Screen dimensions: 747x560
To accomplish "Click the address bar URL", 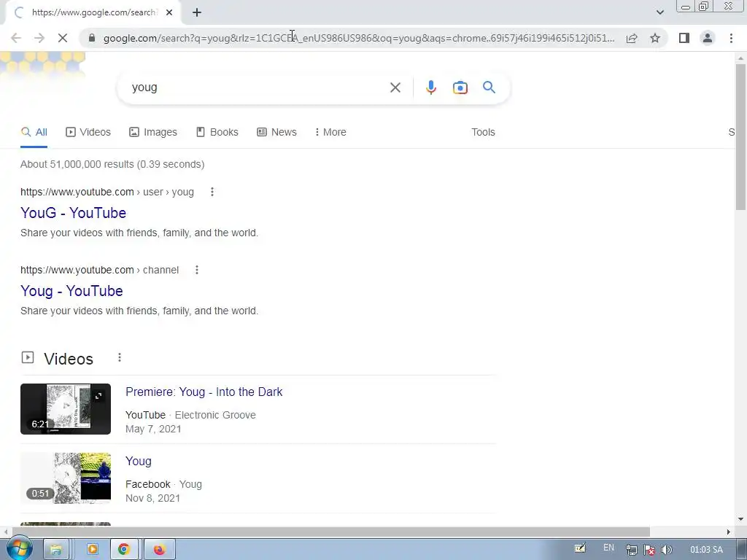I will [359, 38].
